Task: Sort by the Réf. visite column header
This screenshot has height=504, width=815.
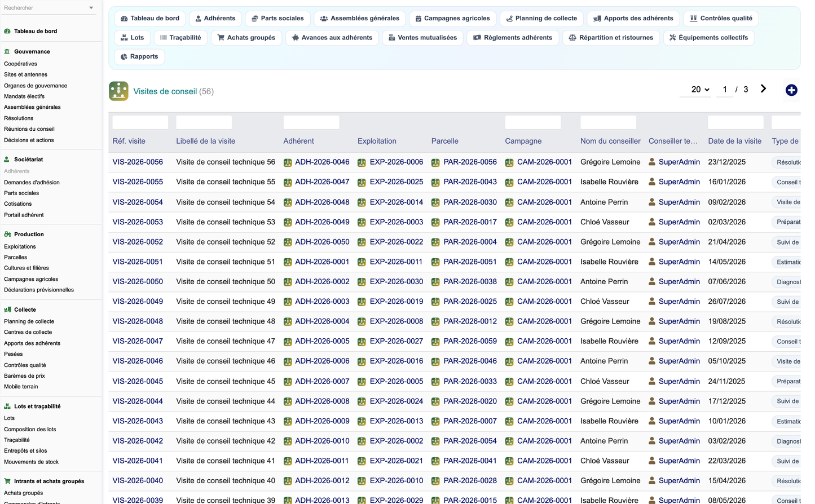Action: coord(129,141)
